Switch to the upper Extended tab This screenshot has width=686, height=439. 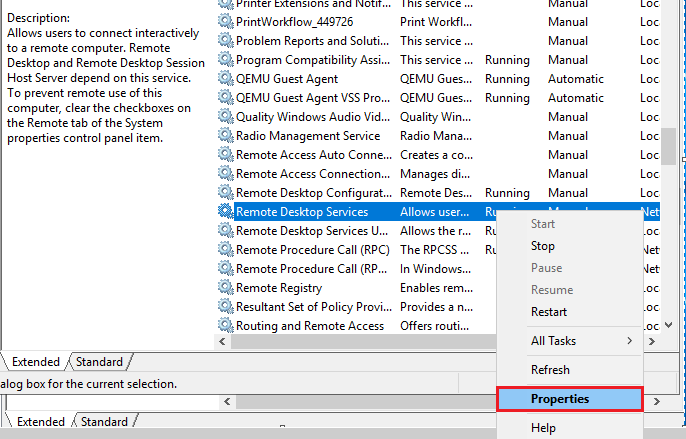36,362
